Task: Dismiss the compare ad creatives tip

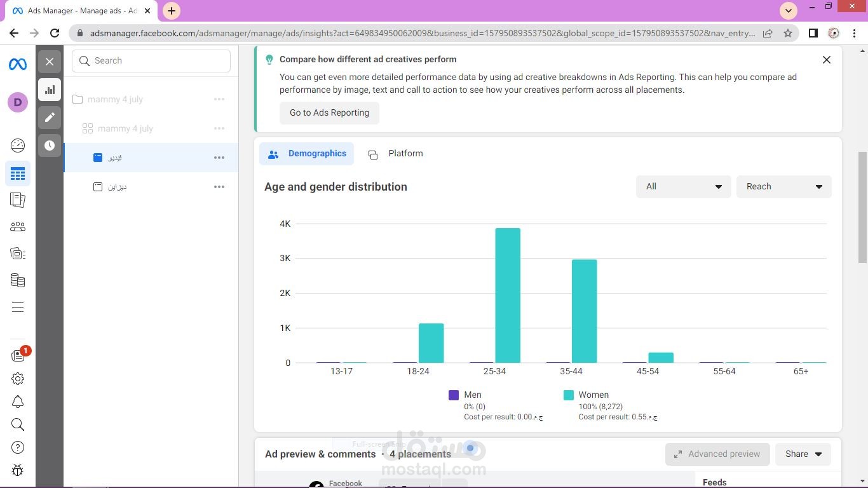Action: click(x=827, y=60)
